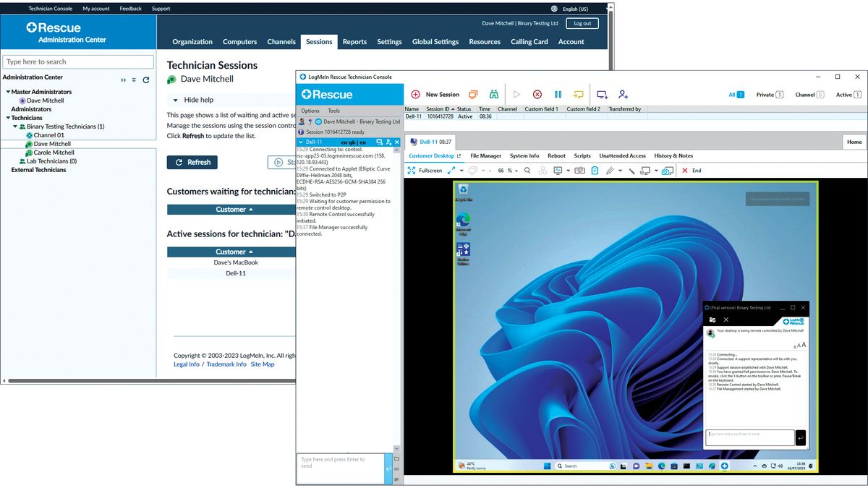
Task: Open the remote keyboard key-combination tool
Action: pyautogui.click(x=579, y=170)
